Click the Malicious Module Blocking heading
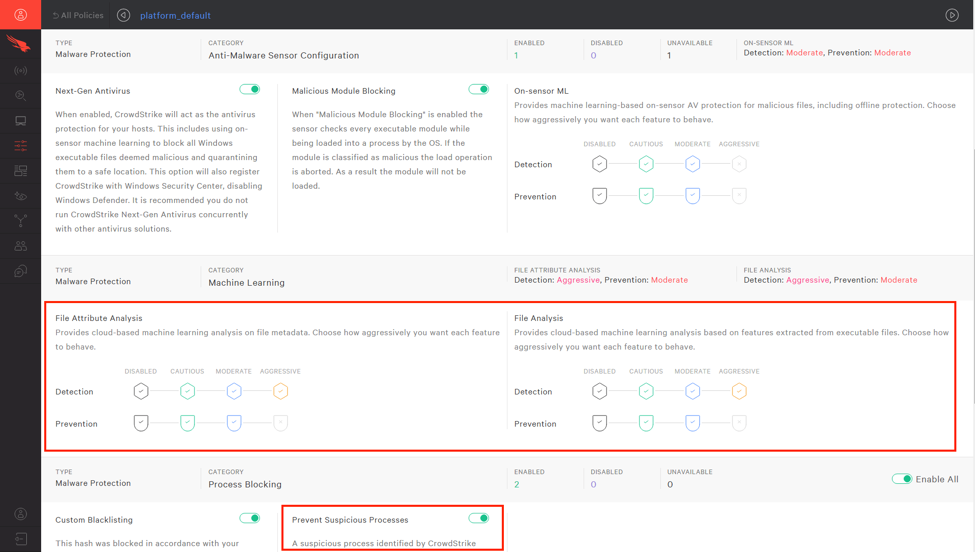 (344, 91)
